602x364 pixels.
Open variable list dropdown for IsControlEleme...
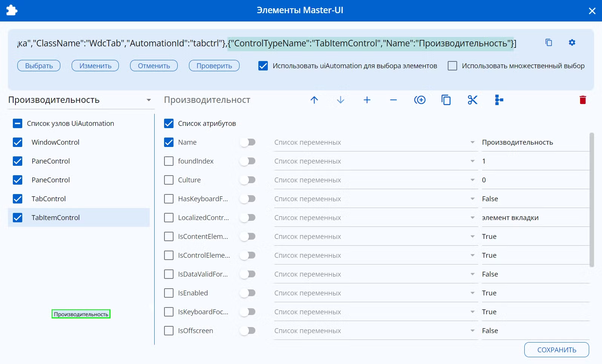coord(376,255)
